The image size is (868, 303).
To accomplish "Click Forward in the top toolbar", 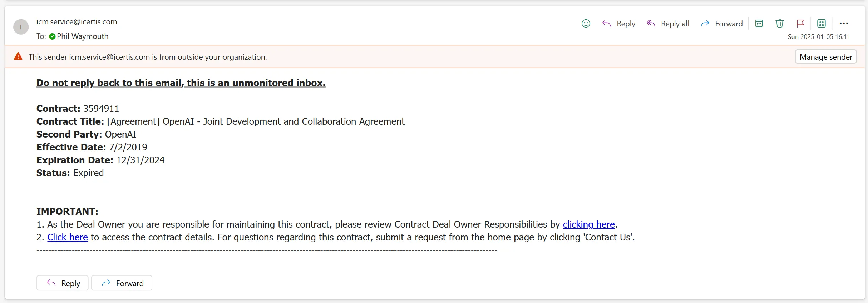I will coord(721,24).
